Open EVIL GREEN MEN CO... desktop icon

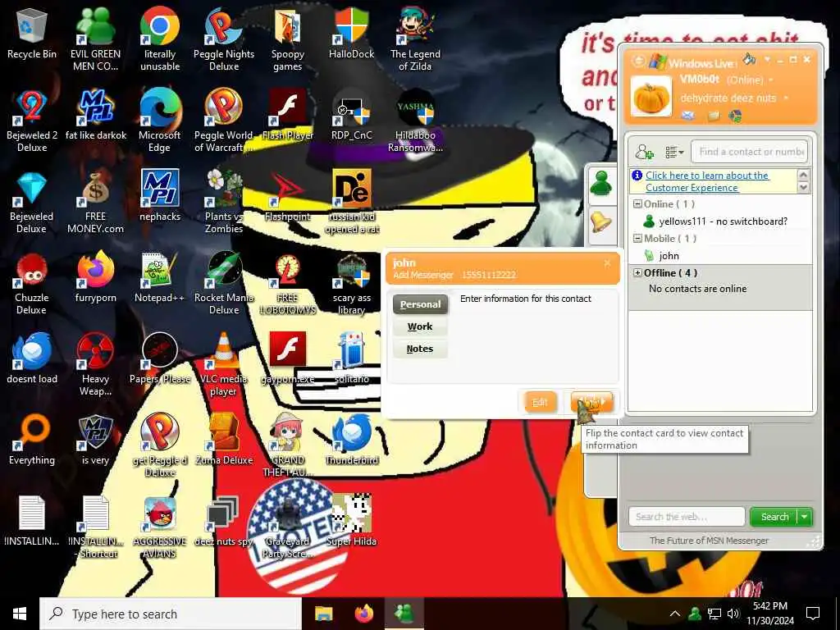(x=95, y=39)
